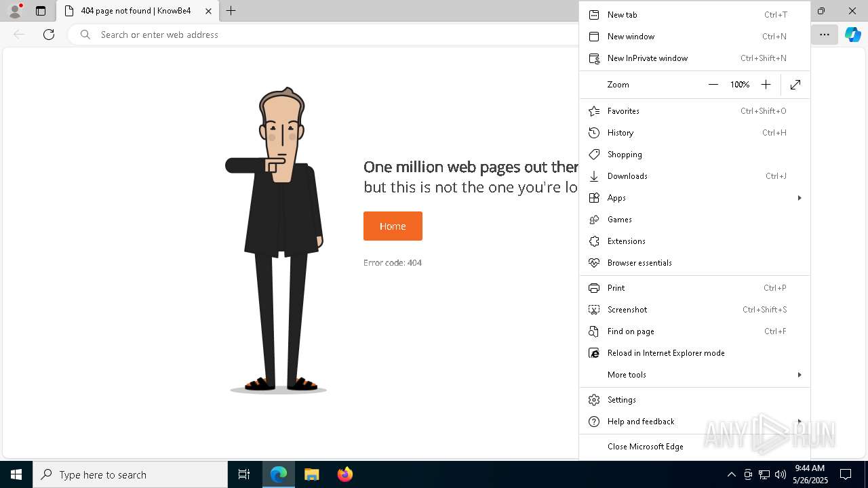Enter full screen with expand arrows icon
This screenshot has height=488, width=868.
point(795,85)
